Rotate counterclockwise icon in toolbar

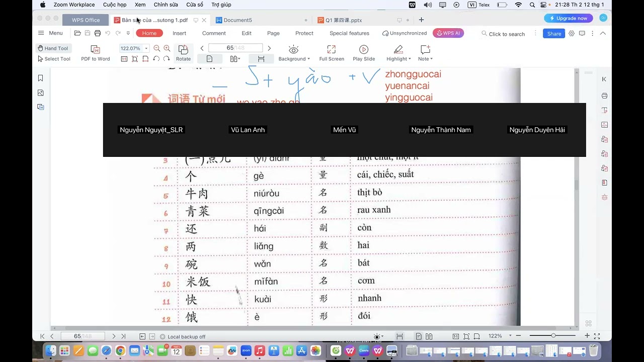tap(156, 59)
